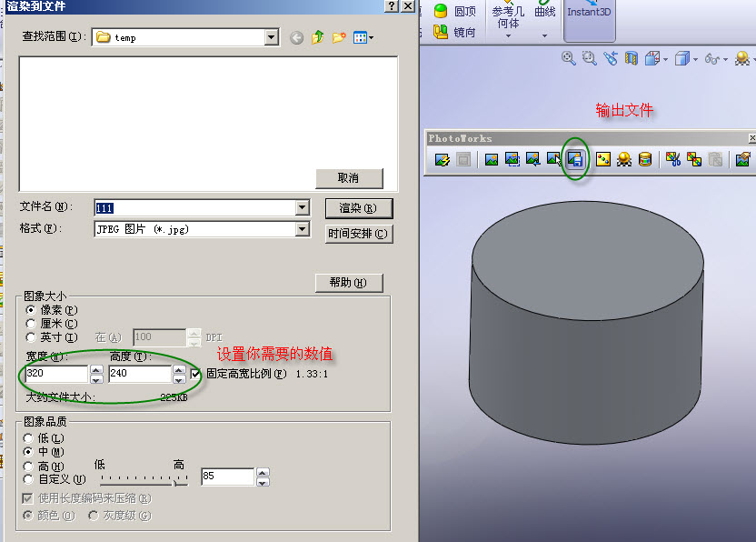Click the Apply Scene sphere icon in view toolbar

(741, 58)
